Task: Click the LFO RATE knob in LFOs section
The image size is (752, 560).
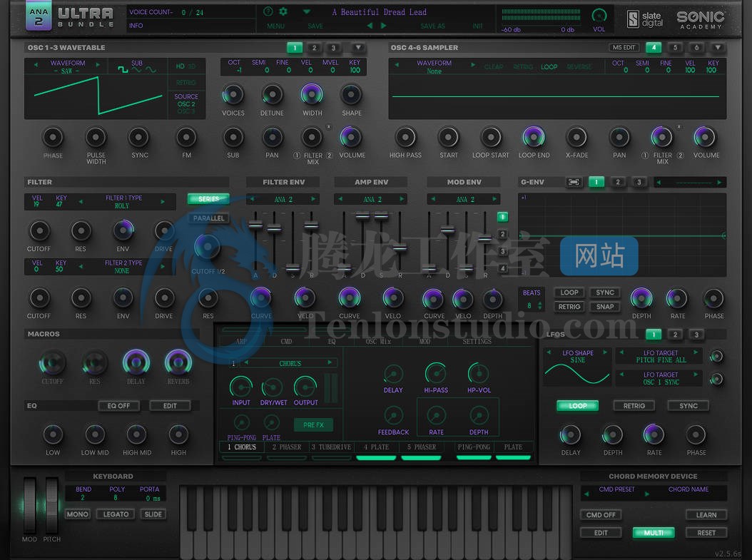Action: [x=654, y=435]
